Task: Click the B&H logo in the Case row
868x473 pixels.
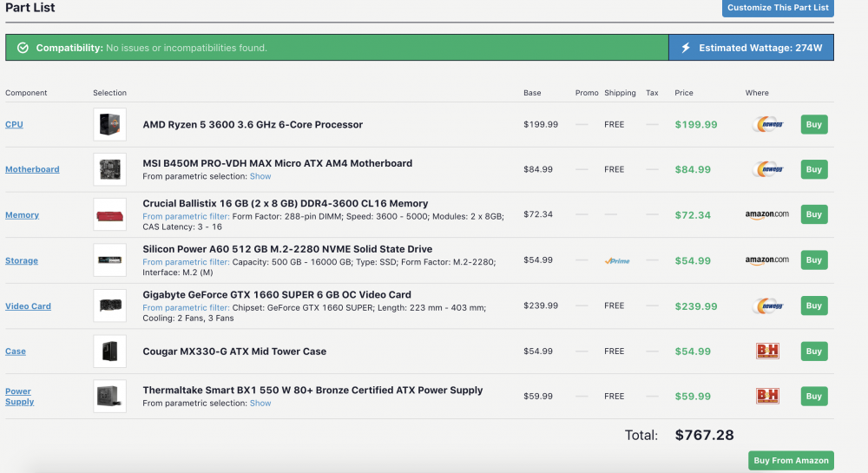Action: tap(767, 351)
